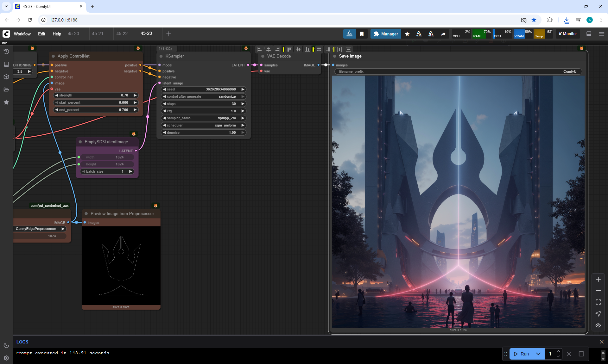This screenshot has width=608, height=364.
Task: Open the workflows folder sidebar icon
Action: [6, 89]
